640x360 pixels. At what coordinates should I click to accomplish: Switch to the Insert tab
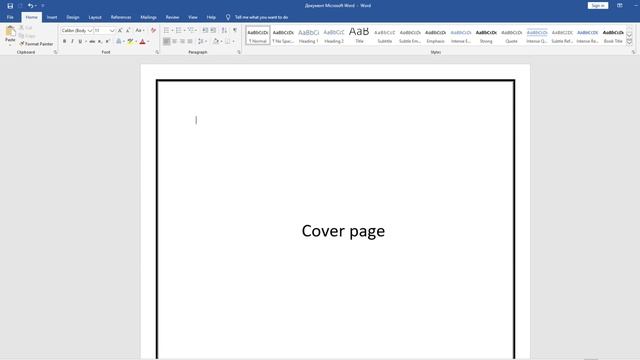52,17
